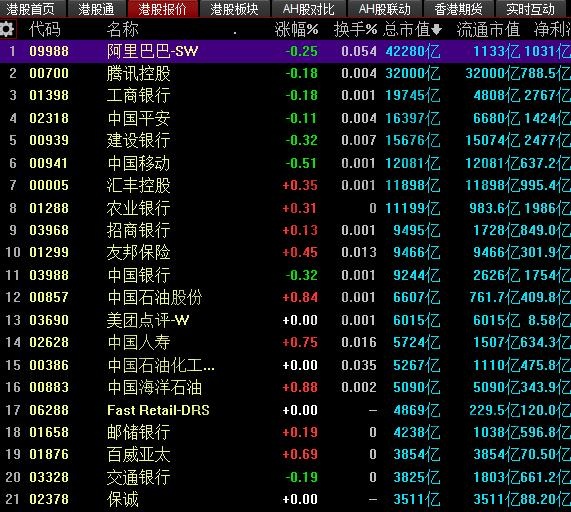Click stock code 01876

[49, 454]
